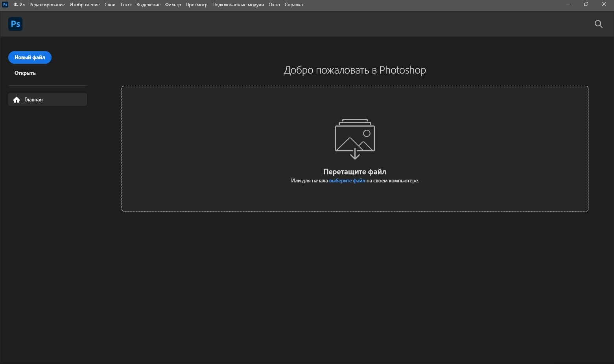Close the Photoshop window
This screenshot has width=614, height=364.
[x=604, y=4]
